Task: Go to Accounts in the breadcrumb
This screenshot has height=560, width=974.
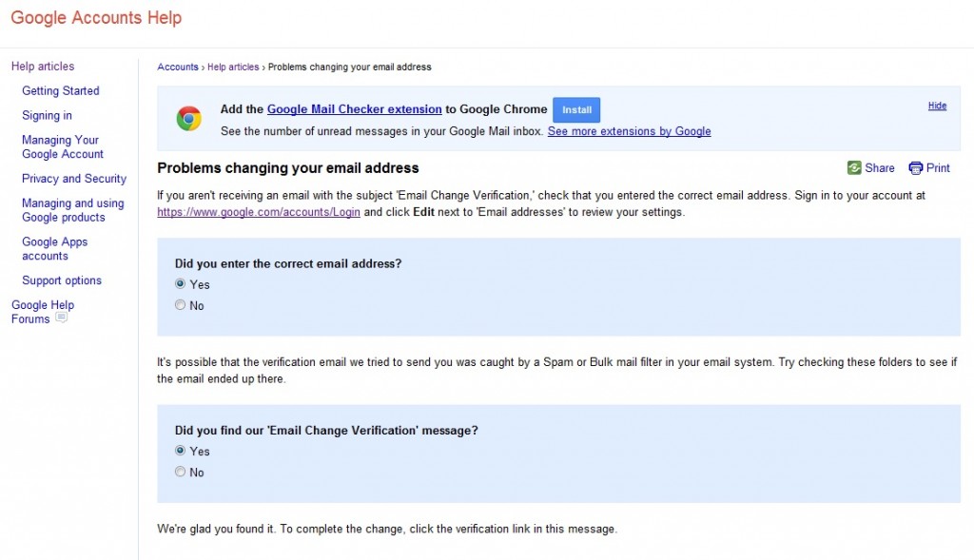Action: pos(178,68)
